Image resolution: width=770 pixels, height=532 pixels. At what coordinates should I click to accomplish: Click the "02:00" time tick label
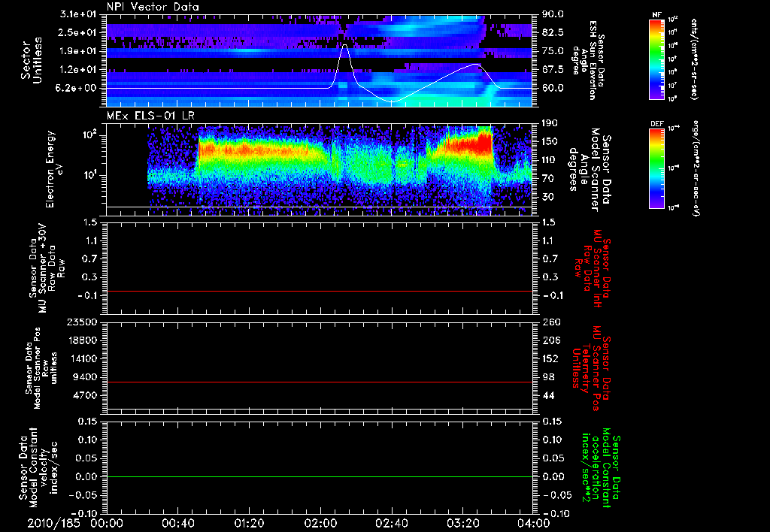click(320, 523)
